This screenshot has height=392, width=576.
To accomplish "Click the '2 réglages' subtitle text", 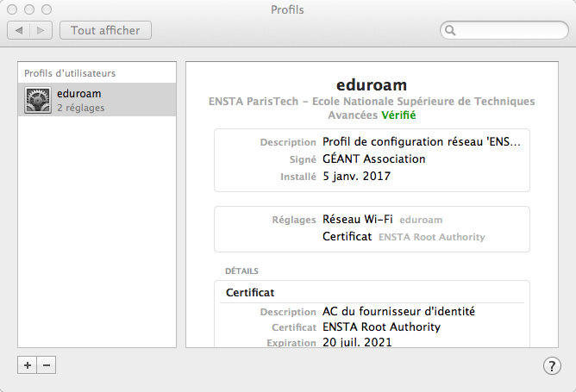I will click(x=81, y=108).
